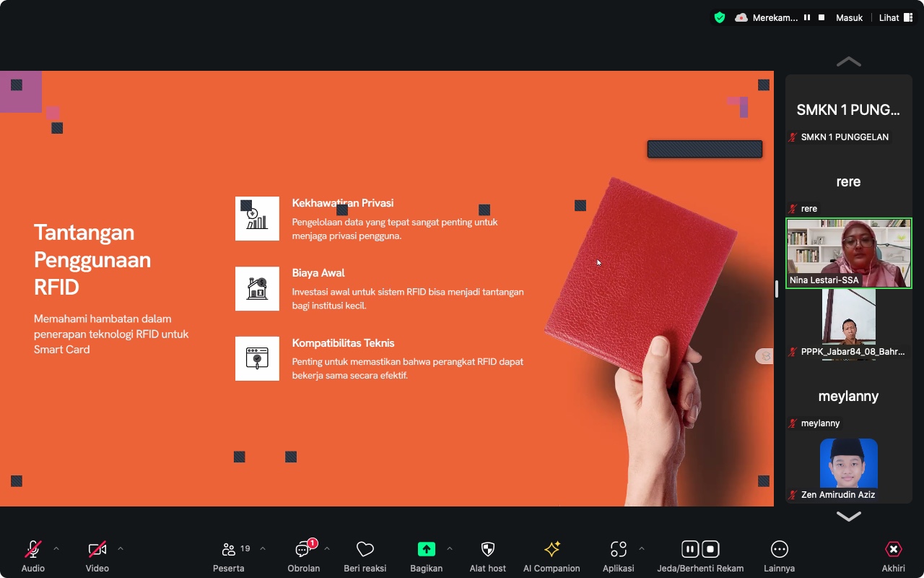Image resolution: width=924 pixels, height=578 pixels.
Task: Click the Merekam recording label
Action: pos(775,17)
